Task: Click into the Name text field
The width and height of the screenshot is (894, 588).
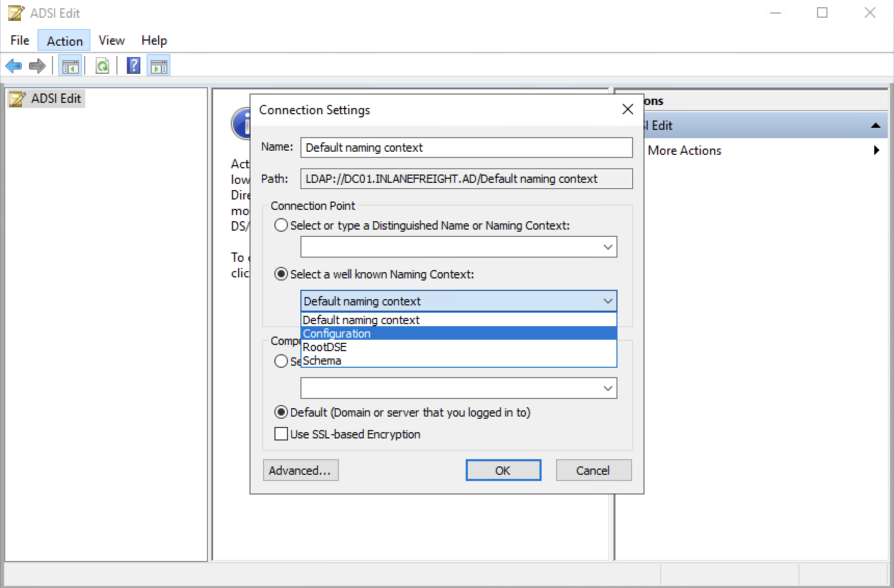Action: coord(466,148)
